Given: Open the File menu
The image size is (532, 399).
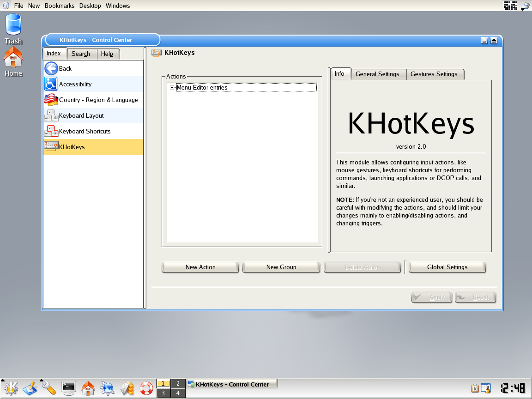Looking at the screenshot, I should [18, 6].
